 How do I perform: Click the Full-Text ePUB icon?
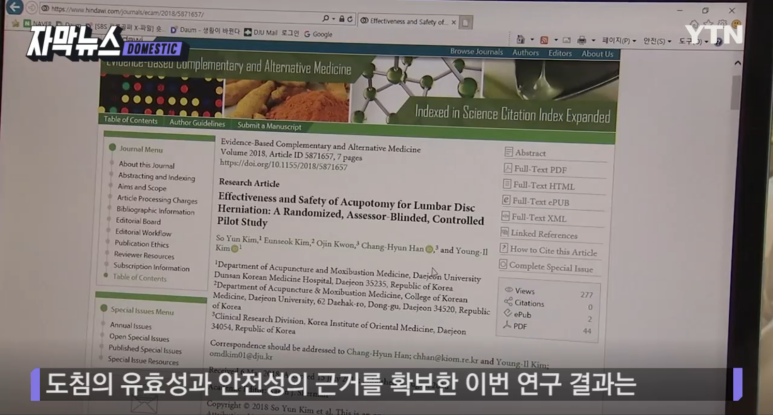click(506, 201)
